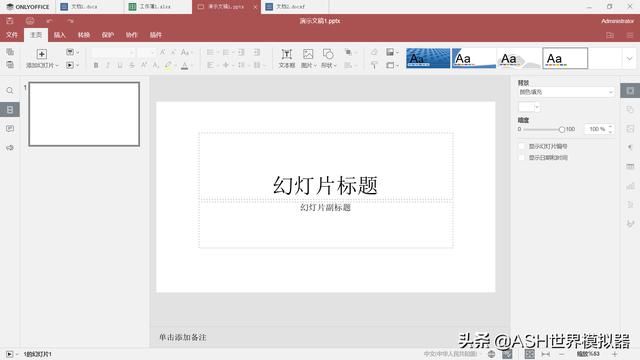Open comments panel in left sidebar
The width and height of the screenshot is (640, 360).
point(10,129)
